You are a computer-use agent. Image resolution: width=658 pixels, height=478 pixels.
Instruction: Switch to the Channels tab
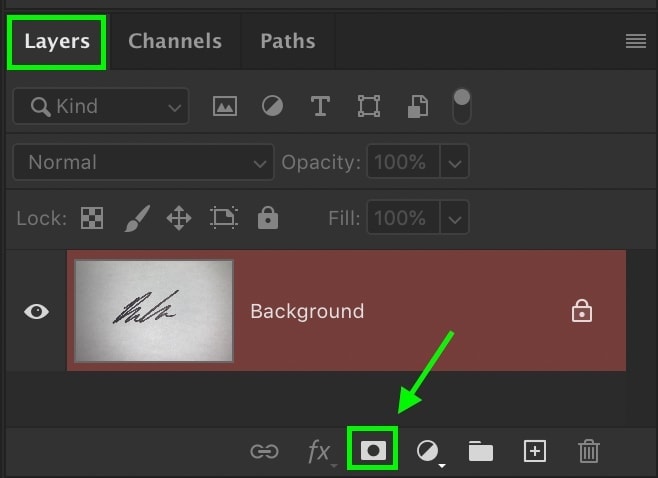(175, 41)
